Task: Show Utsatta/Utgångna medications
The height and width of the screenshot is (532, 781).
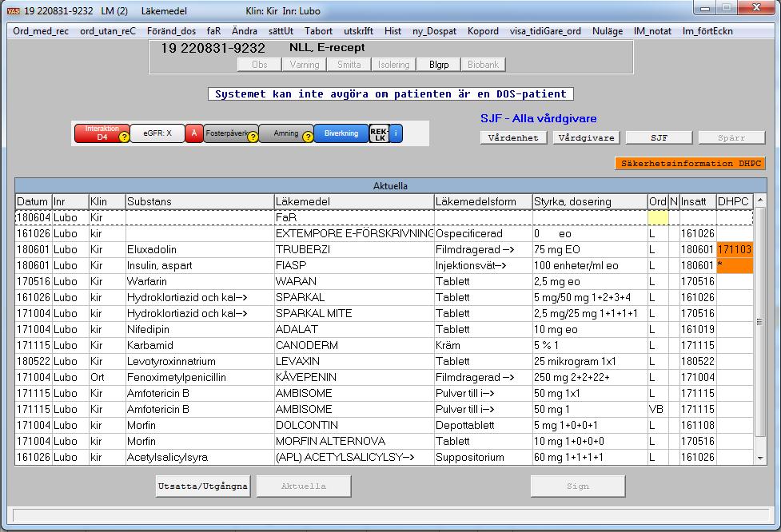Action: 203,486
